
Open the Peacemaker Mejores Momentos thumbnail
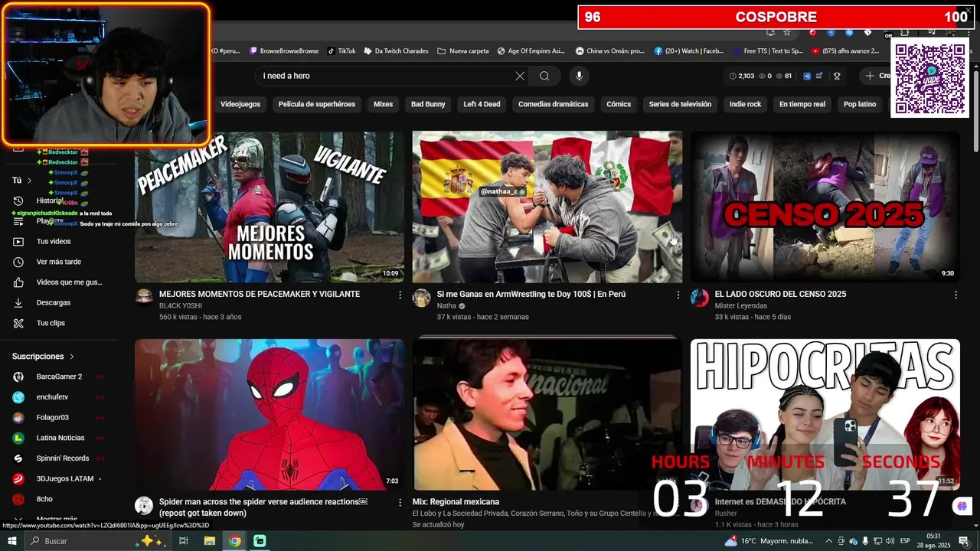(x=269, y=207)
